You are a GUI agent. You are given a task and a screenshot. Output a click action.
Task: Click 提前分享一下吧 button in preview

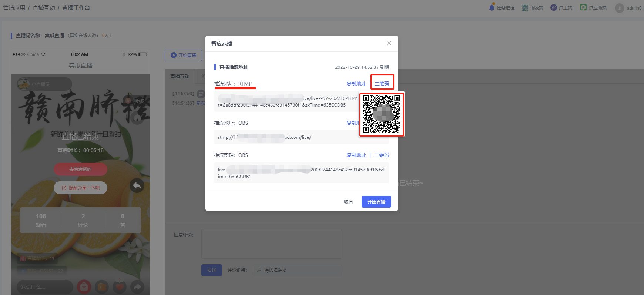coord(80,188)
